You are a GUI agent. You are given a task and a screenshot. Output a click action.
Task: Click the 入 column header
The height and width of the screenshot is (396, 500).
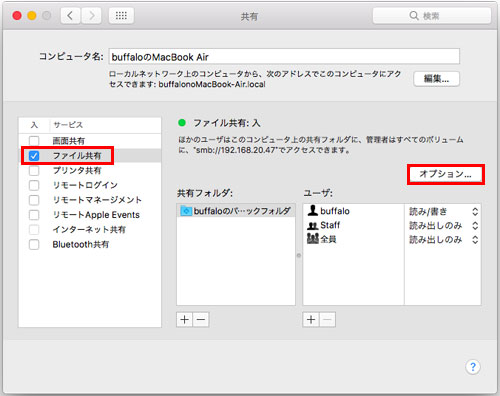[34, 125]
